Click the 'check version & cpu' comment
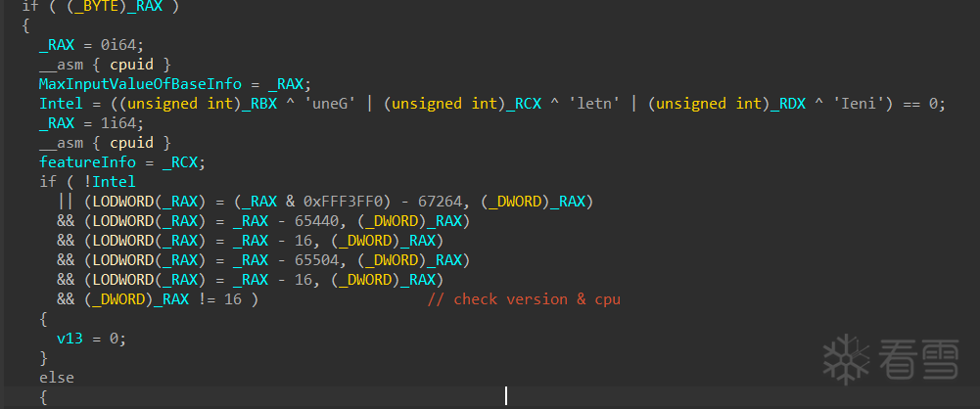The width and height of the screenshot is (980, 409). [537, 299]
